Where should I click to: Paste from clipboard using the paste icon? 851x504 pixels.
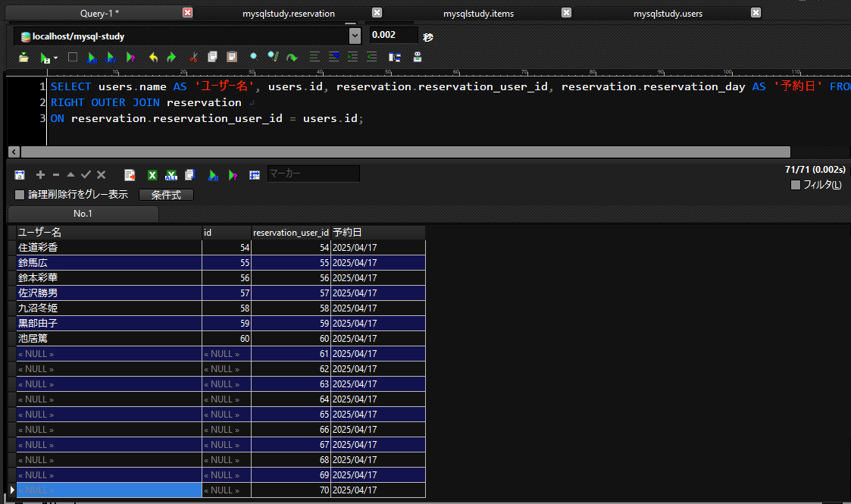pos(231,57)
